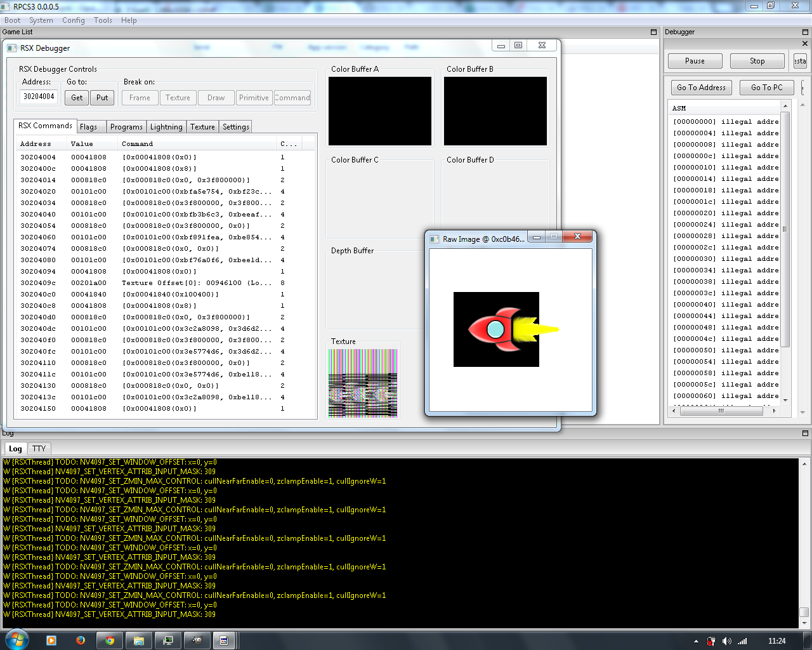This screenshot has width=812, height=650.
Task: Switch to the TTY log tab
Action: 39,449
